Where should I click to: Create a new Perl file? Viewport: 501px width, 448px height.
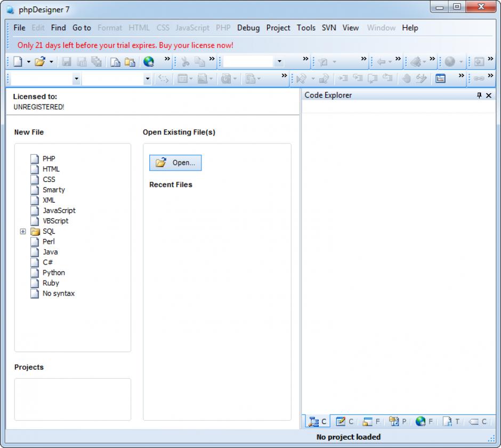click(x=43, y=242)
